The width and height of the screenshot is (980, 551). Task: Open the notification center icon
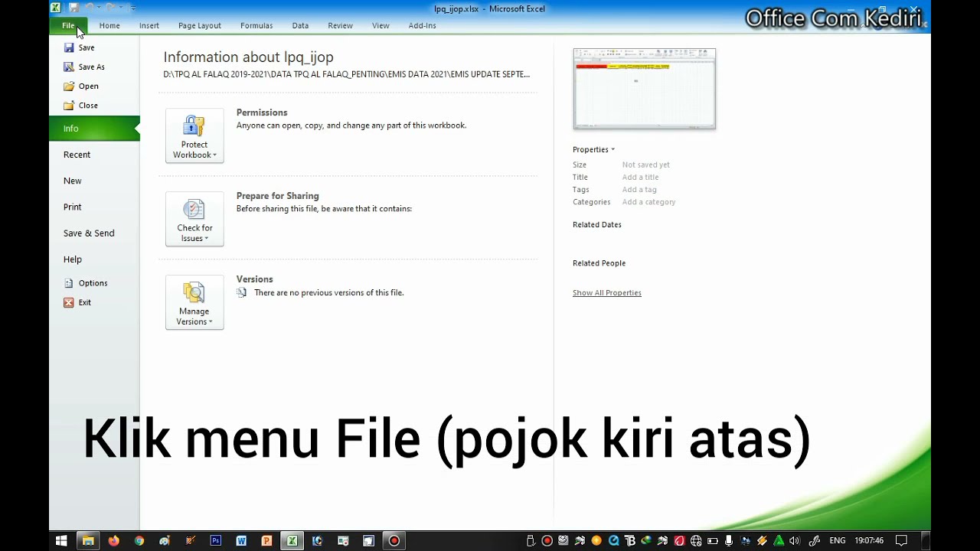(901, 541)
